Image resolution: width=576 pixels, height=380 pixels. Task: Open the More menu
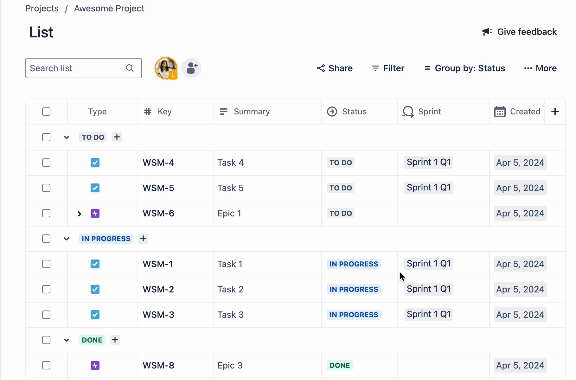pyautogui.click(x=540, y=68)
